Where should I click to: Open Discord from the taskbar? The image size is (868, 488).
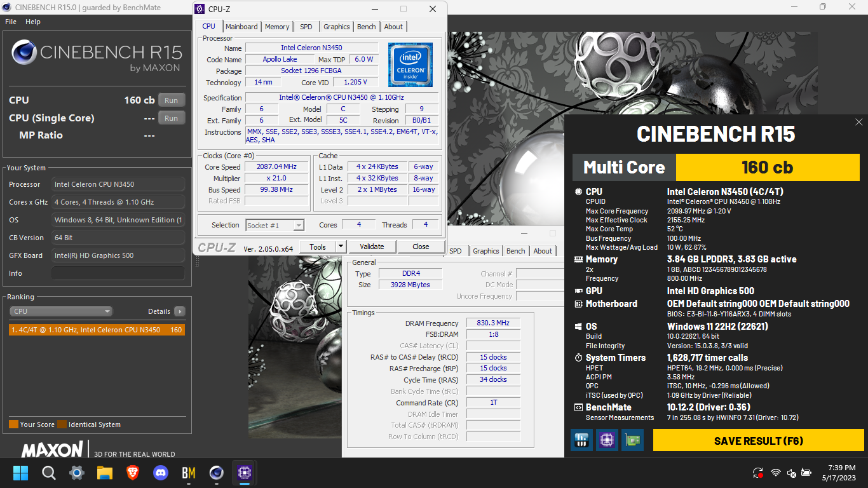[x=161, y=473]
